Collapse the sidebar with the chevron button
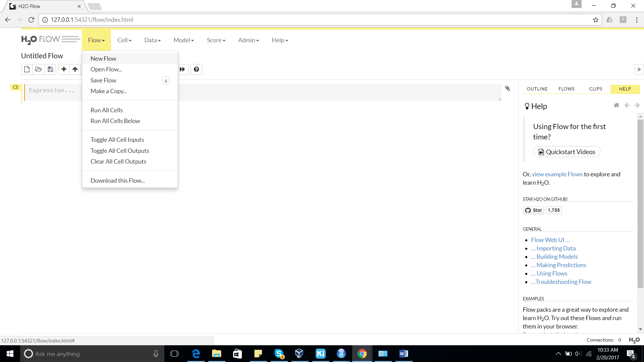The image size is (644, 362). click(639, 69)
